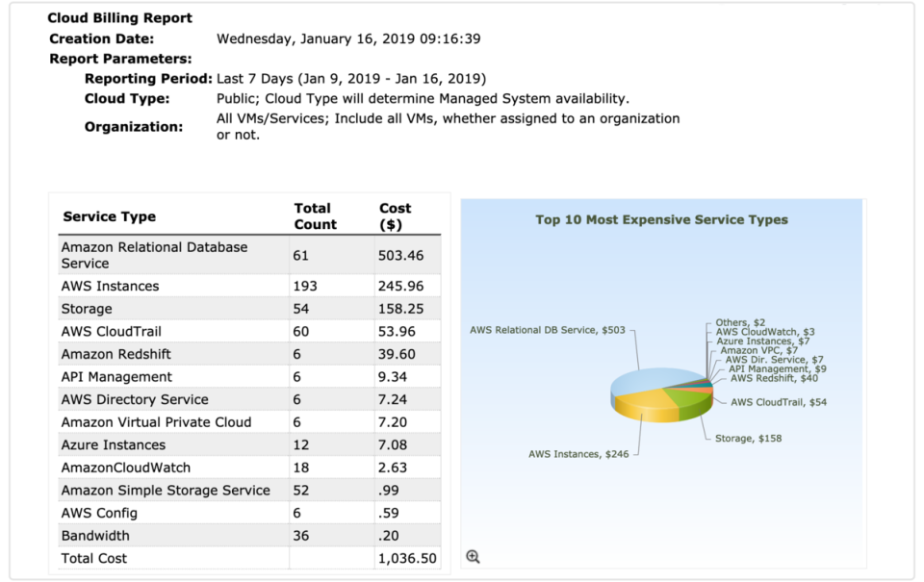Click the total count value 60
Screen dimensions: 924x582
[x=300, y=331]
